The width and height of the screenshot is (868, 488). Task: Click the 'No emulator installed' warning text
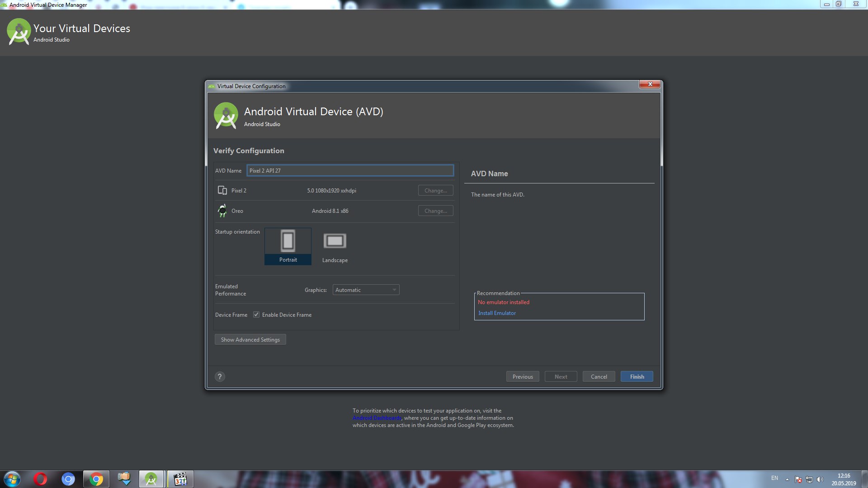(x=504, y=302)
